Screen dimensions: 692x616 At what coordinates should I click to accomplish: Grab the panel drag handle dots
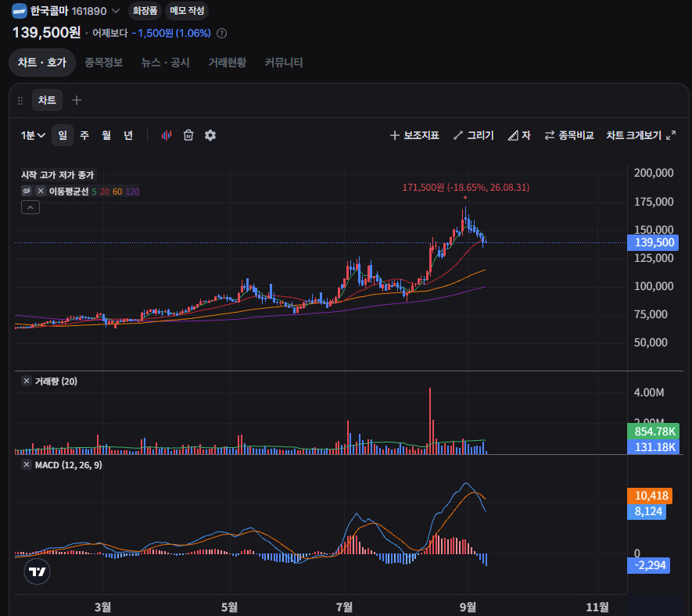tap(20, 101)
